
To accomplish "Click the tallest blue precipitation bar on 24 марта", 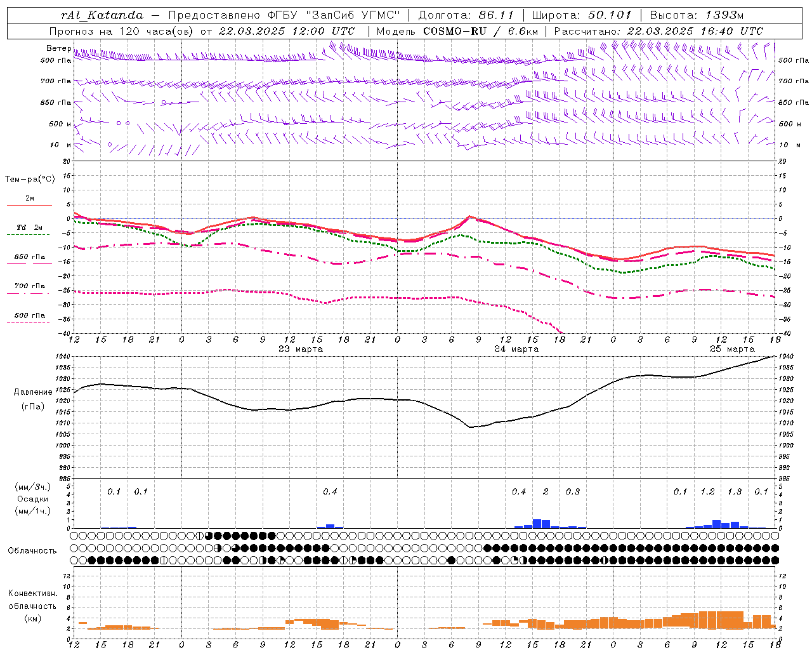I will (537, 524).
